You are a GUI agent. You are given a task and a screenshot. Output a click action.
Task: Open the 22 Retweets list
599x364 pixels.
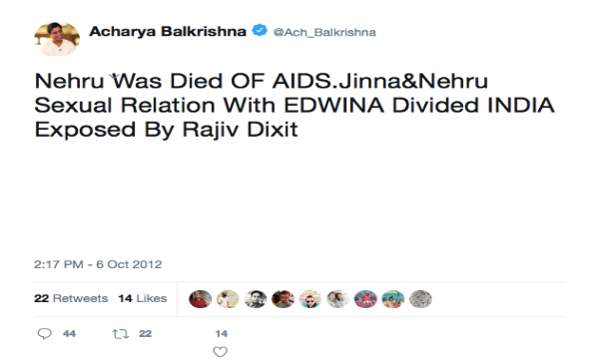(71, 298)
